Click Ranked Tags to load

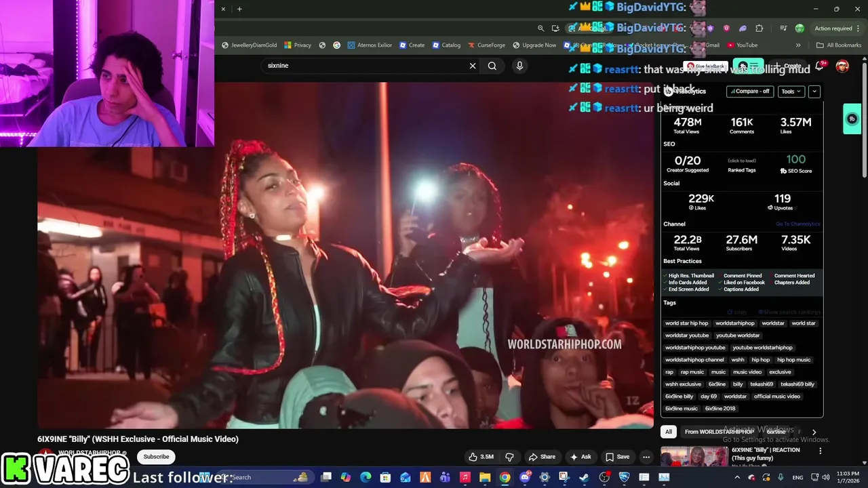742,165
